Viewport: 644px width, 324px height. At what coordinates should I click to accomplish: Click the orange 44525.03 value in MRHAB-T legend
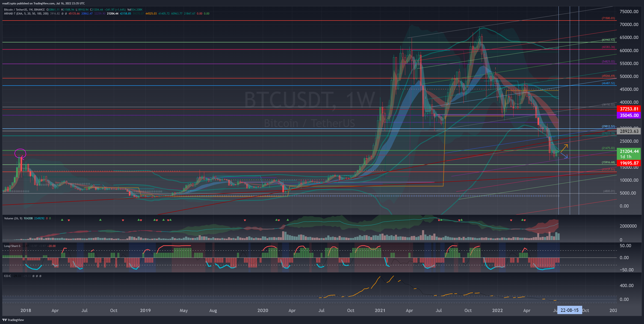click(151, 14)
